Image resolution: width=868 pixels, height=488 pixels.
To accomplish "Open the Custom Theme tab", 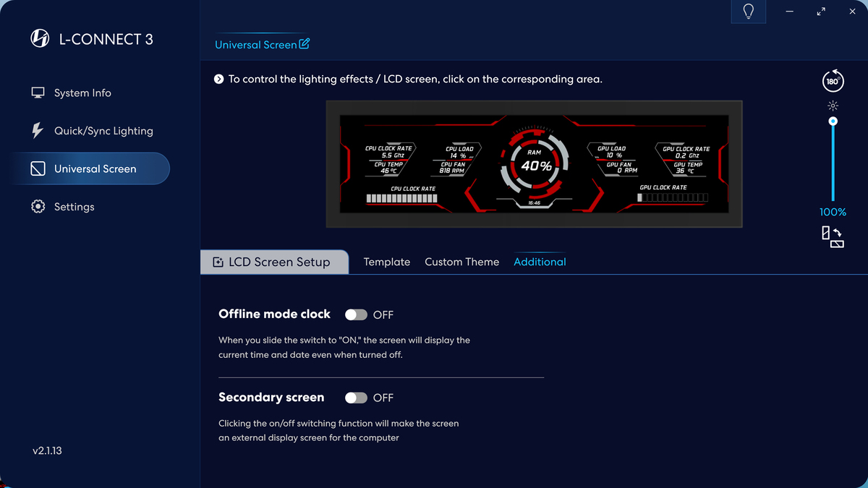I will click(x=462, y=262).
